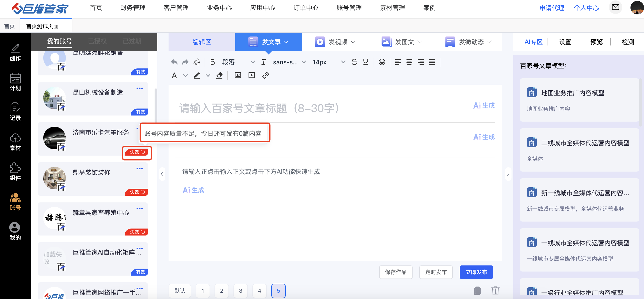The height and width of the screenshot is (299, 644).
Task: Insert an image into the article
Action: pos(238,75)
